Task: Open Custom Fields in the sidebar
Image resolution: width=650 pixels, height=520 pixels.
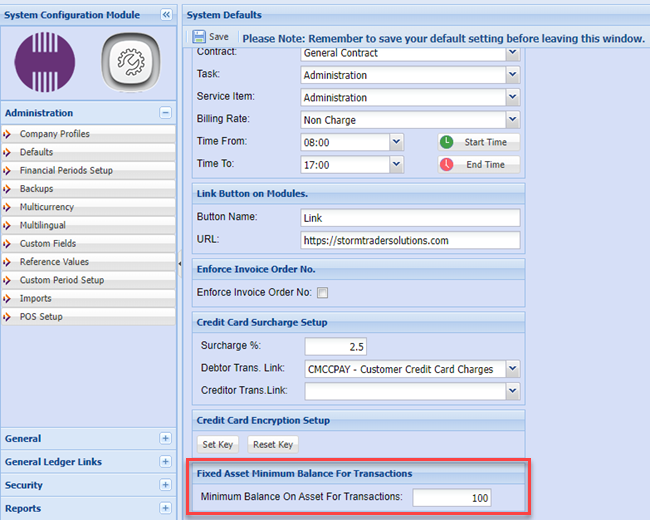Action: pos(88,243)
